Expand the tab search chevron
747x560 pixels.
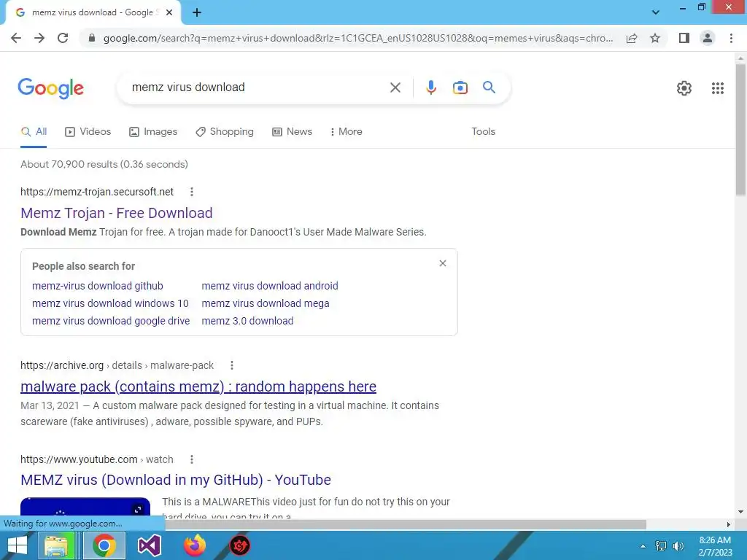click(x=656, y=12)
